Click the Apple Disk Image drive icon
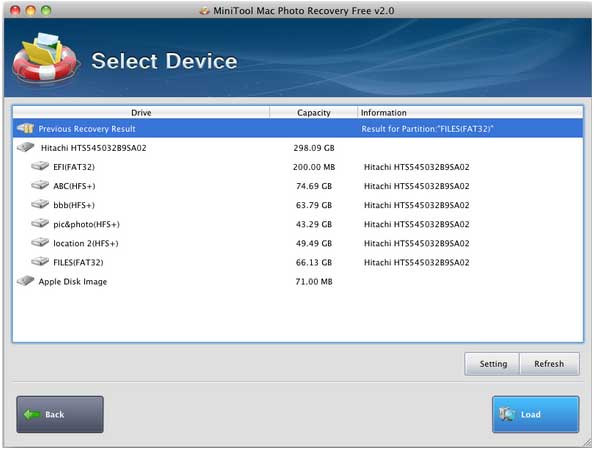The width and height of the screenshot is (596, 451). (25, 281)
